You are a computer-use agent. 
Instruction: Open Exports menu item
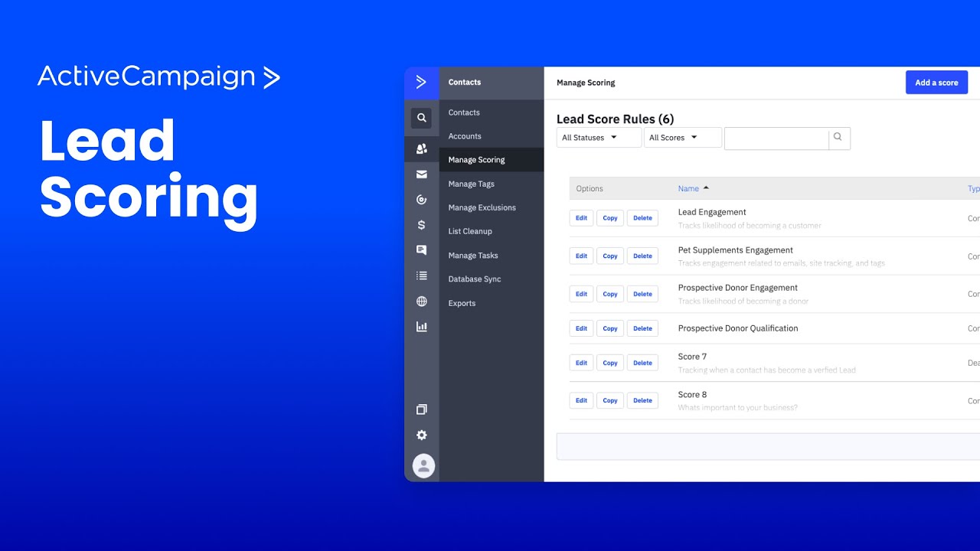pos(462,303)
